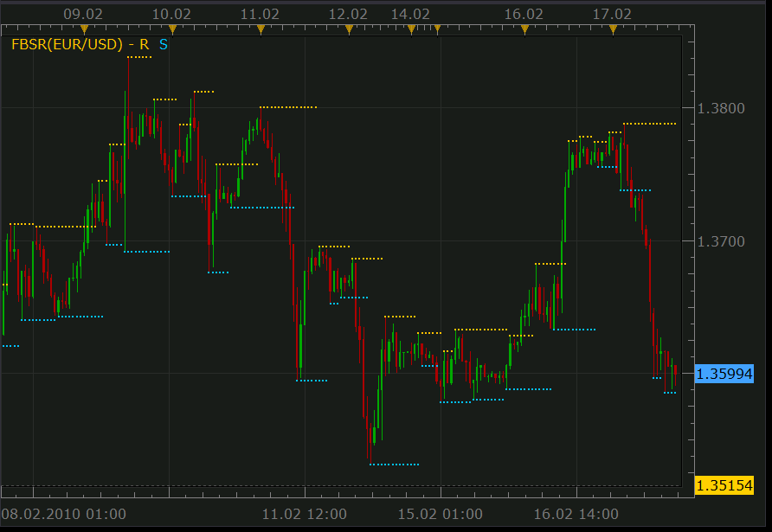Click the 11.02 date label at top
This screenshot has height=532, width=772.
(260, 14)
